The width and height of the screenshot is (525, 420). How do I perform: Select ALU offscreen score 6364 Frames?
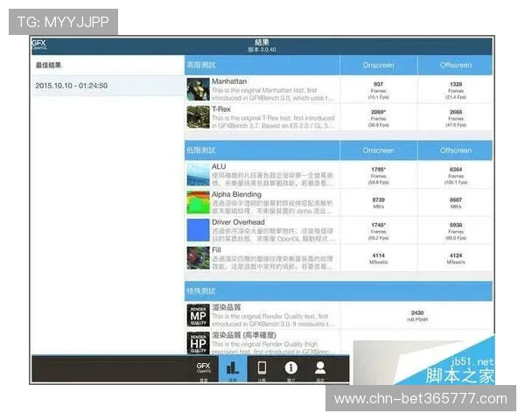[x=456, y=176]
